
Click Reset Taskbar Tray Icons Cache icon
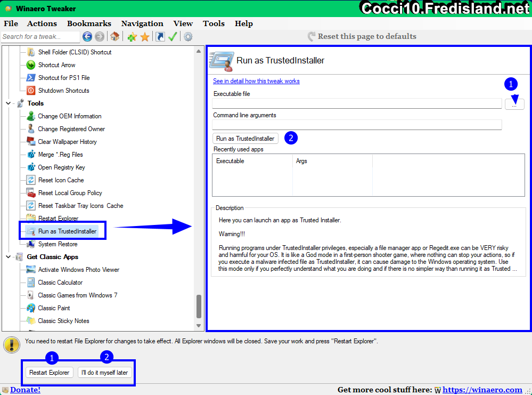(31, 206)
